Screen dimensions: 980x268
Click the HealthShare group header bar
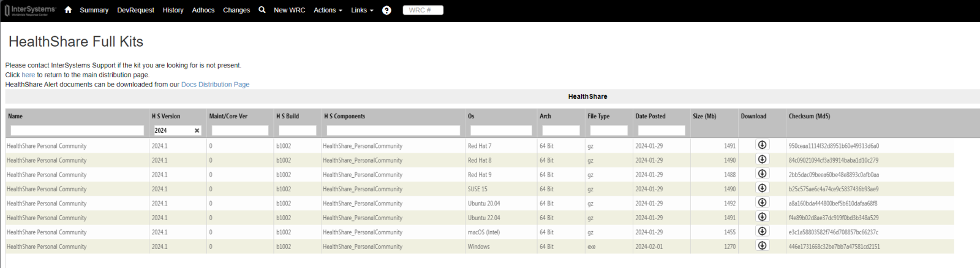pos(492,96)
